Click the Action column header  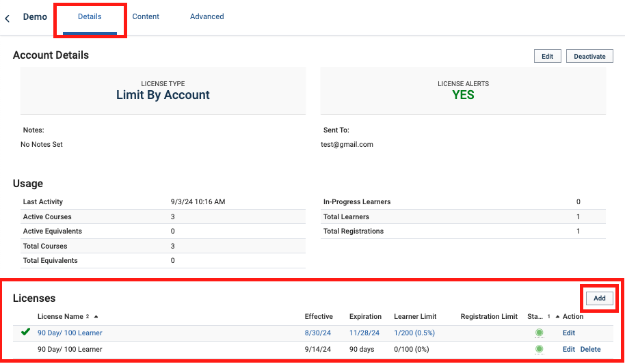[573, 317]
